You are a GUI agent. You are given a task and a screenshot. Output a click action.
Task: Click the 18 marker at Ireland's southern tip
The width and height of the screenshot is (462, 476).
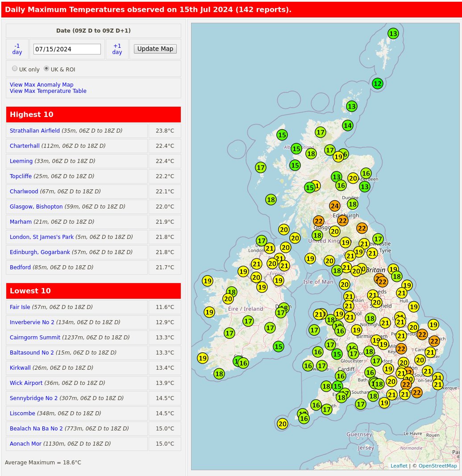coord(219,374)
